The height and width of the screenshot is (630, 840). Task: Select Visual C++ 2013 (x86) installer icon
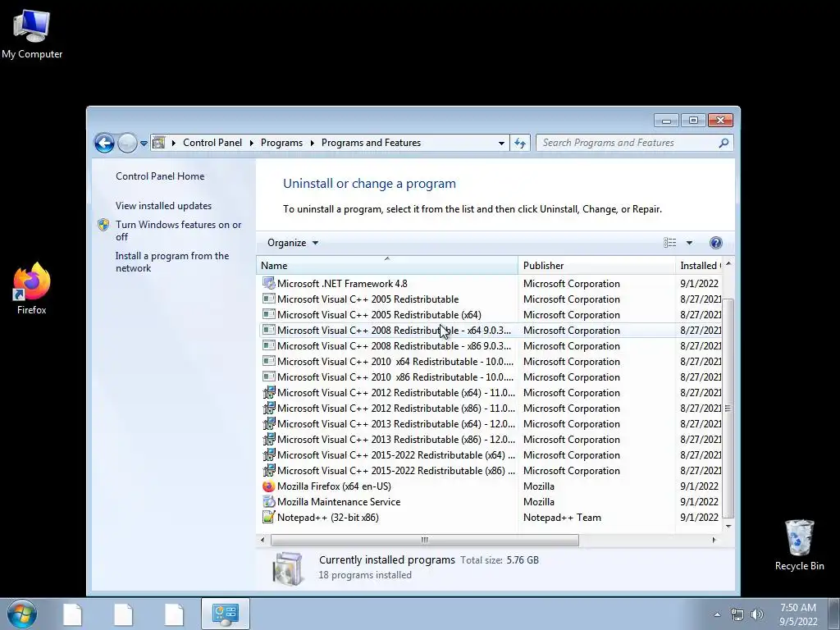(x=268, y=440)
